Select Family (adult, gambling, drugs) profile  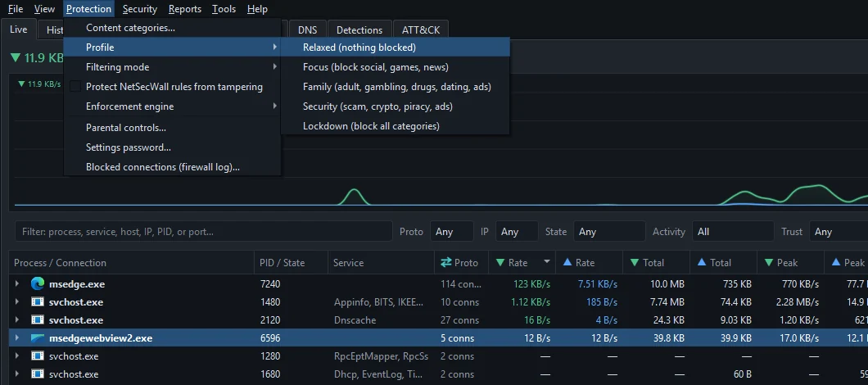pos(396,87)
